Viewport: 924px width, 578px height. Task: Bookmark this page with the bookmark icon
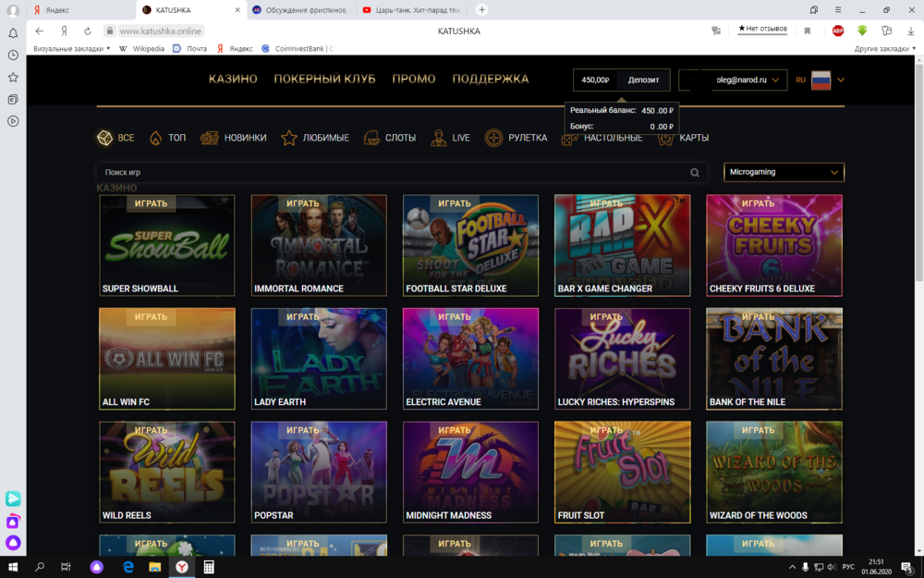tap(808, 31)
